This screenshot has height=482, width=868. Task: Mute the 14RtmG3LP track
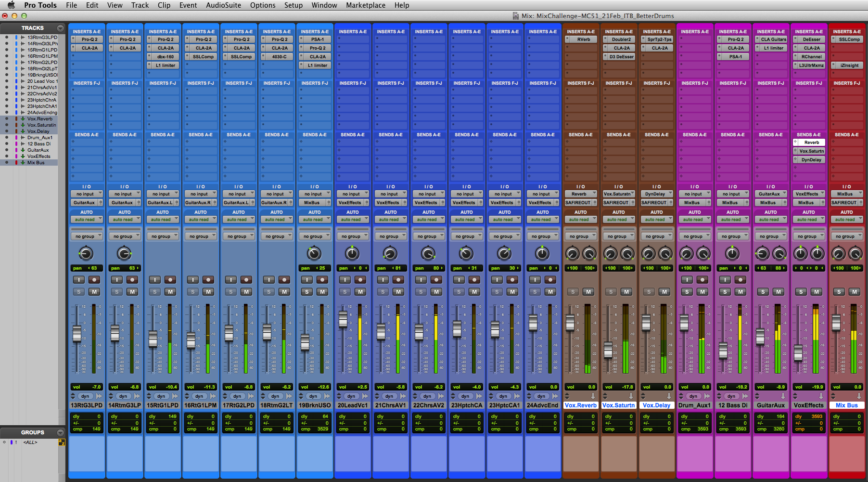click(132, 292)
